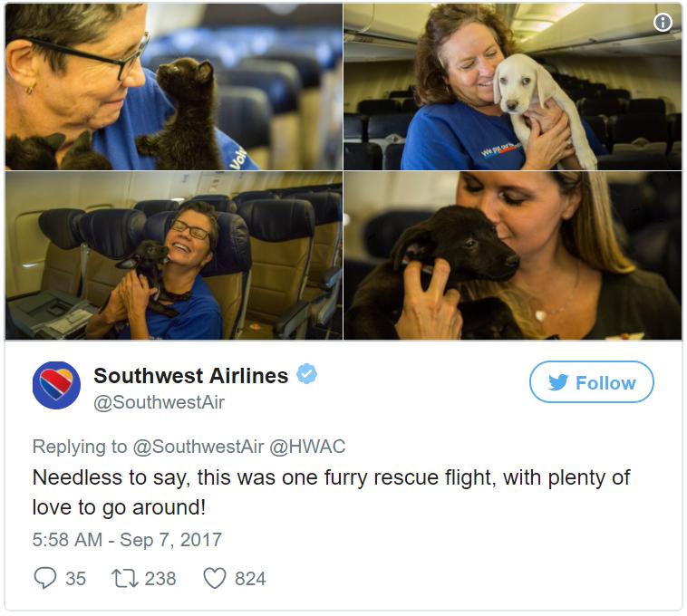Click the reply speech bubble icon
Image resolution: width=687 pixels, height=616 pixels.
point(45,578)
